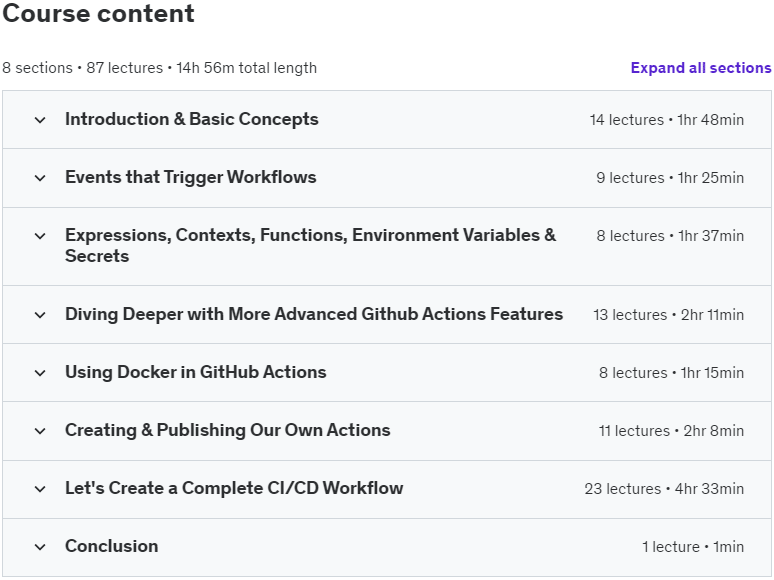This screenshot has height=580, width=774.
Task: Click the Course content heading
Action: click(x=98, y=13)
